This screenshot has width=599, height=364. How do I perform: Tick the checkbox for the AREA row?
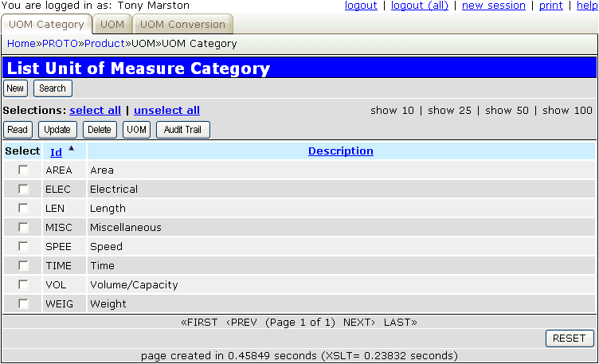[23, 170]
